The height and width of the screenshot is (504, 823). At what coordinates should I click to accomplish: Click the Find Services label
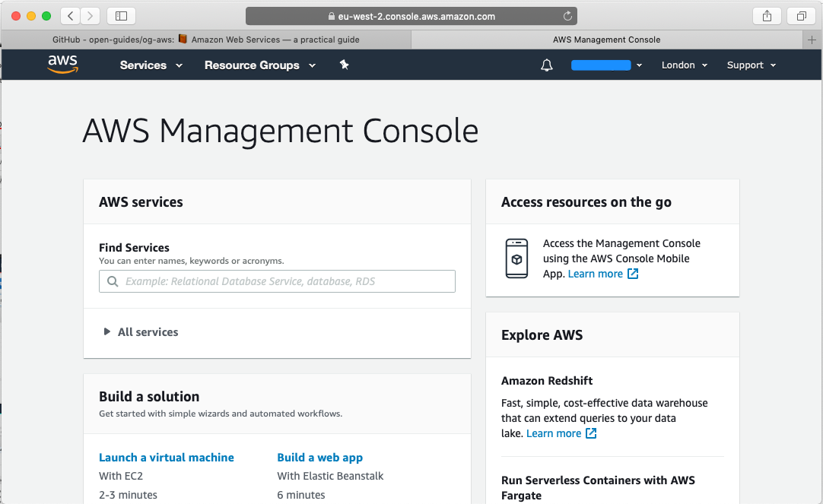(134, 248)
